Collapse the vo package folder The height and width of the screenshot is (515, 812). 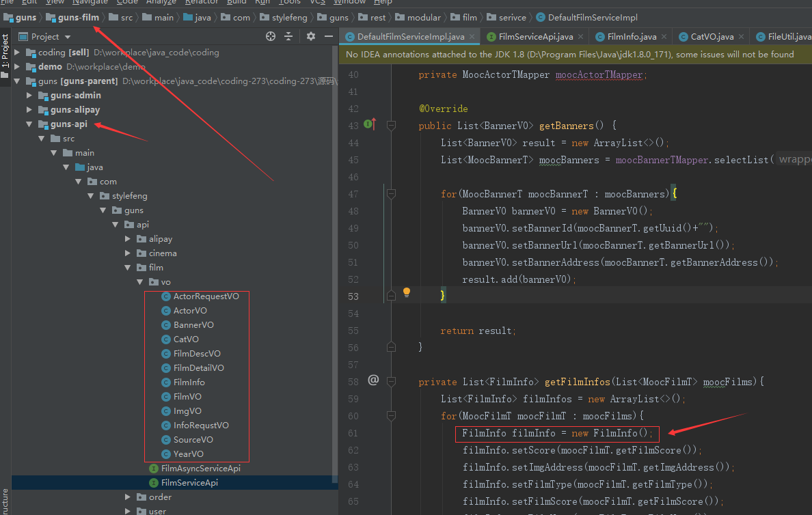140,282
